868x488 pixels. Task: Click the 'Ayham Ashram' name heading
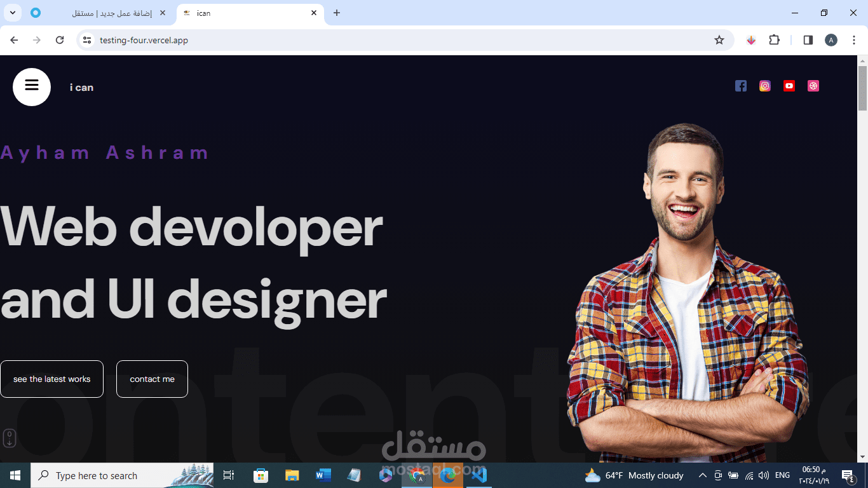[x=104, y=153]
